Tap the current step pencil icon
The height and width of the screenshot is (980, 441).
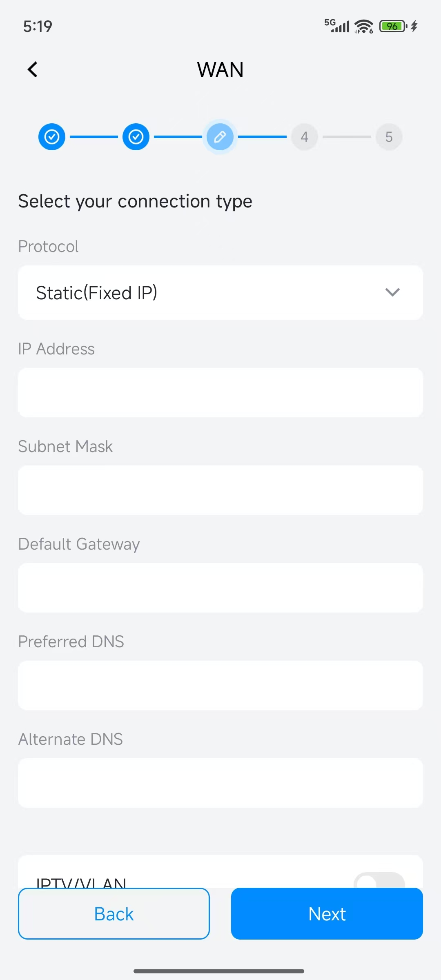(220, 137)
